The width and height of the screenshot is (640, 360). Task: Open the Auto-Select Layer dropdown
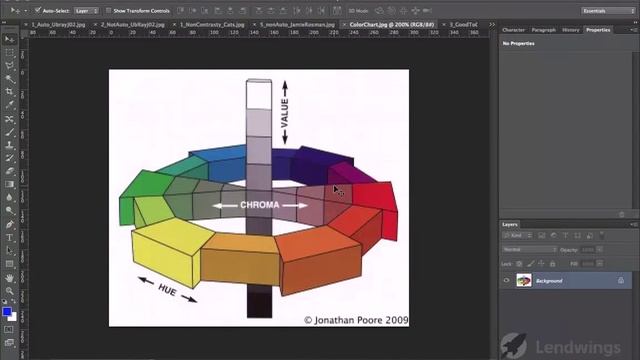click(87, 11)
